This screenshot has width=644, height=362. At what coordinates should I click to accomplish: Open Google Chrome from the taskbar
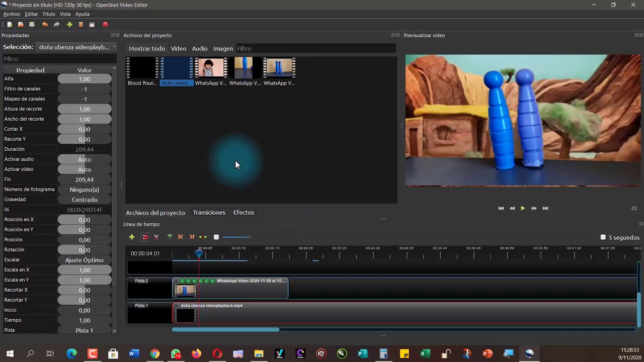154,354
